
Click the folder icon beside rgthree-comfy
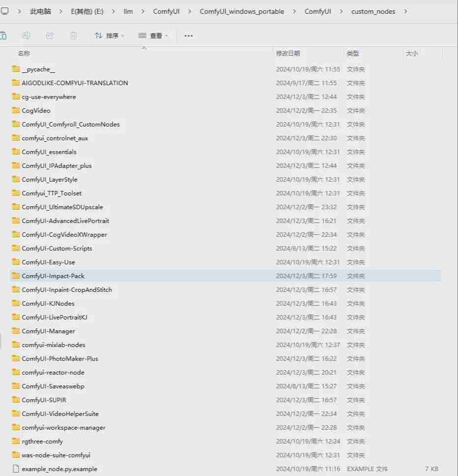pyautogui.click(x=15, y=441)
